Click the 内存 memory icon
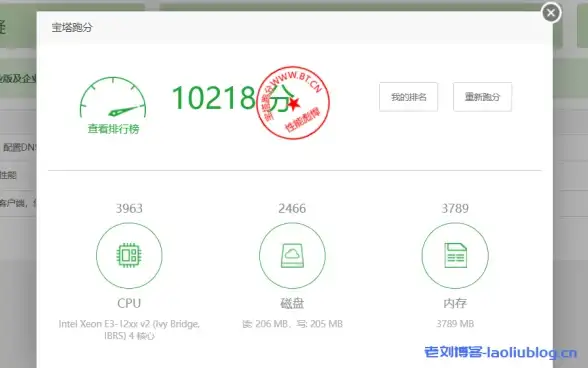This screenshot has width=588, height=368. coord(455,255)
